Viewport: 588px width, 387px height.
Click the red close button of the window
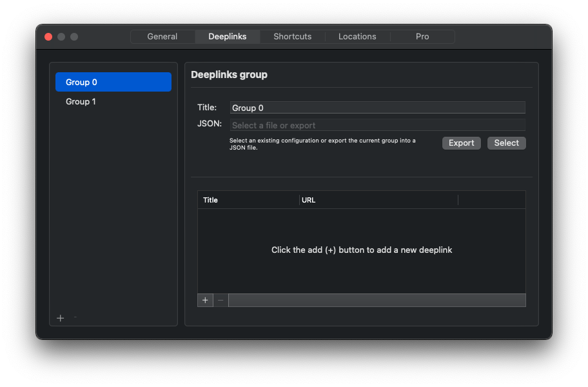pyautogui.click(x=48, y=37)
